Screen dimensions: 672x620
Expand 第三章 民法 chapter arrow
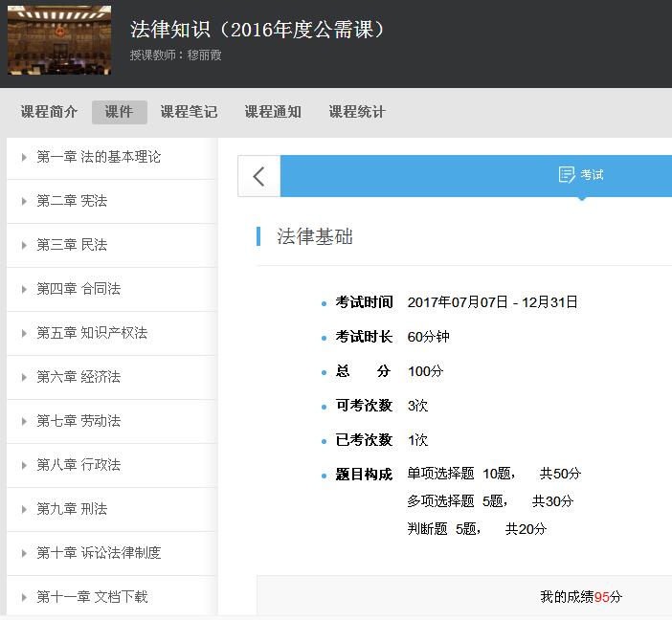coord(24,246)
